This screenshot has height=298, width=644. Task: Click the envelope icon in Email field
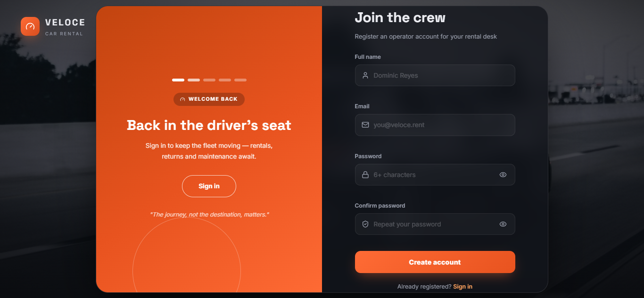coord(365,125)
